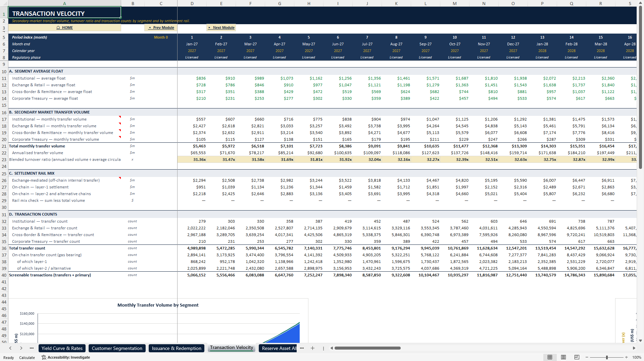Select of which layer-1 count 868,242

(192, 262)
